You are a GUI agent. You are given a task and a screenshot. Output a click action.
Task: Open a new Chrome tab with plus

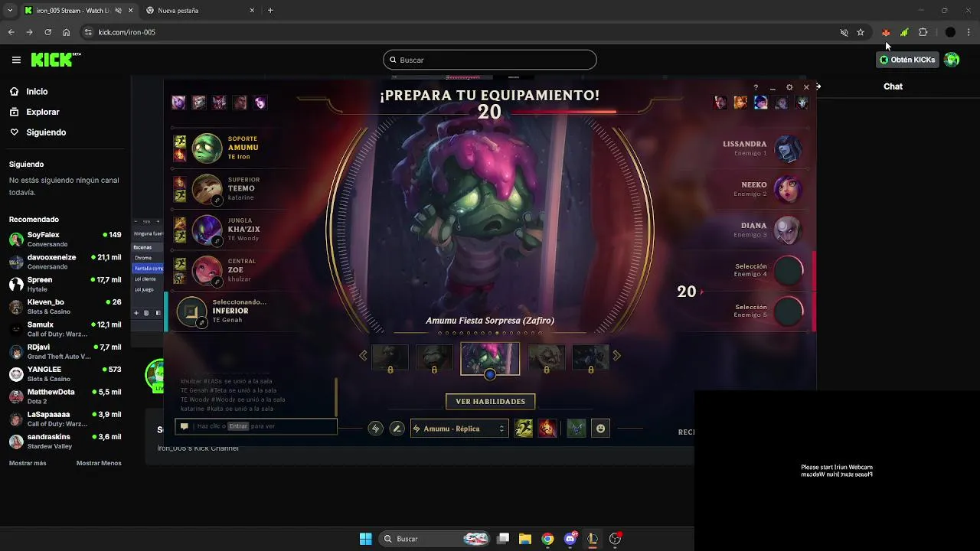point(270,11)
